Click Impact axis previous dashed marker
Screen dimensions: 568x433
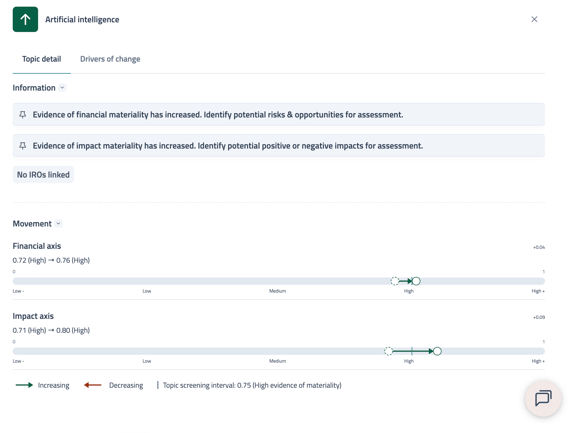coord(388,351)
